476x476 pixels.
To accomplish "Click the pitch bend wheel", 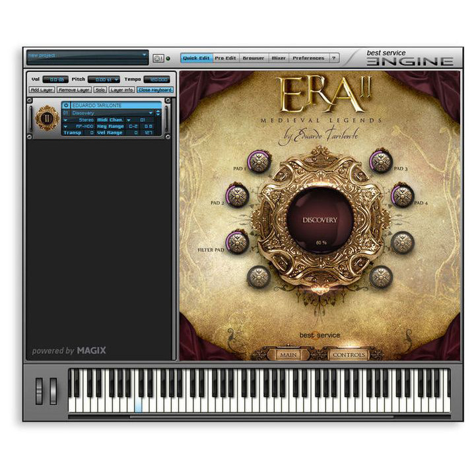I will coord(39,391).
